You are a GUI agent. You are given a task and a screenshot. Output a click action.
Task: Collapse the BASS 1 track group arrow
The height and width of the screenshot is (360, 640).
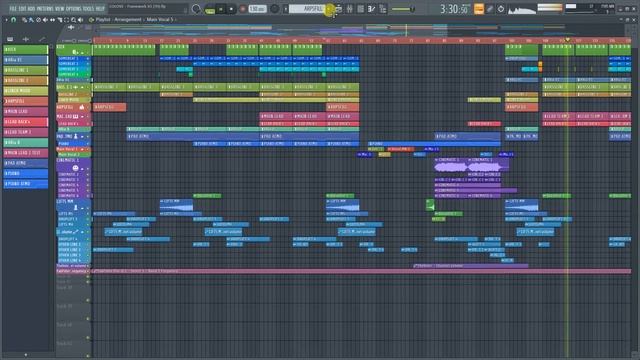click(x=82, y=87)
